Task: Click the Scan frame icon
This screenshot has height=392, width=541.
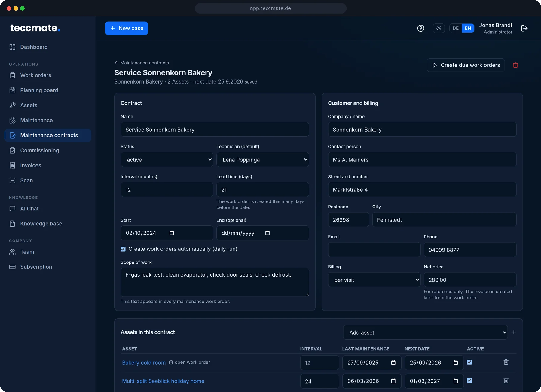Action: coord(12,180)
